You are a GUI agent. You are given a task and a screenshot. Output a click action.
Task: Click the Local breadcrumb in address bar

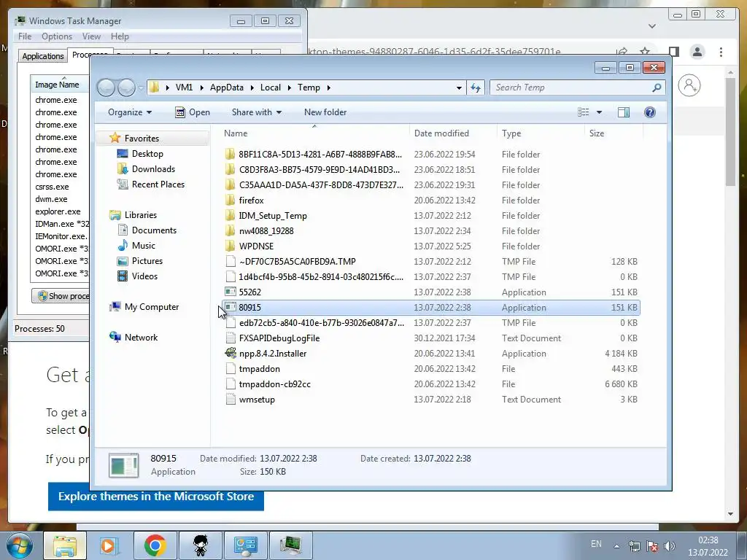point(270,87)
